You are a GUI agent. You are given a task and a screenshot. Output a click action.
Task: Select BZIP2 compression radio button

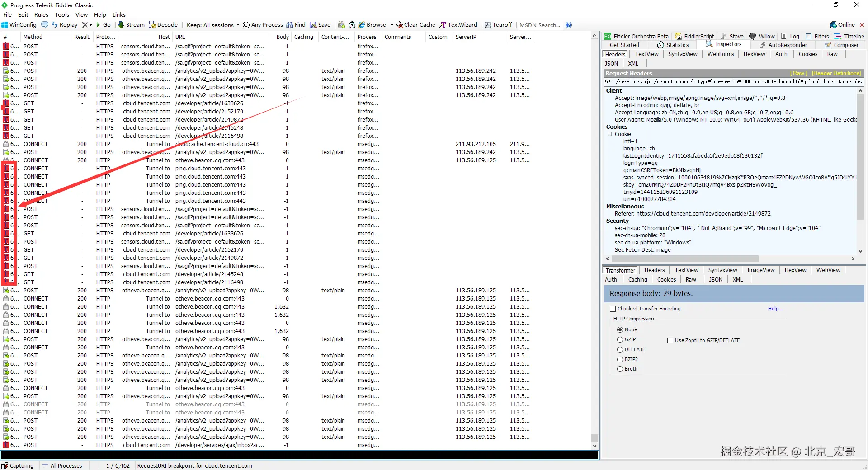(x=620, y=359)
